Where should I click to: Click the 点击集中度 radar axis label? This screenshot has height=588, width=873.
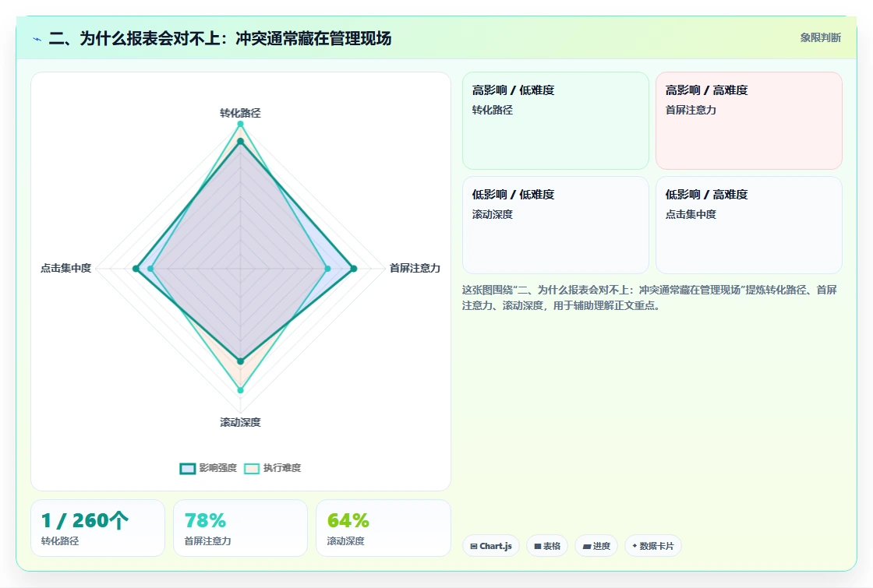tap(65, 268)
